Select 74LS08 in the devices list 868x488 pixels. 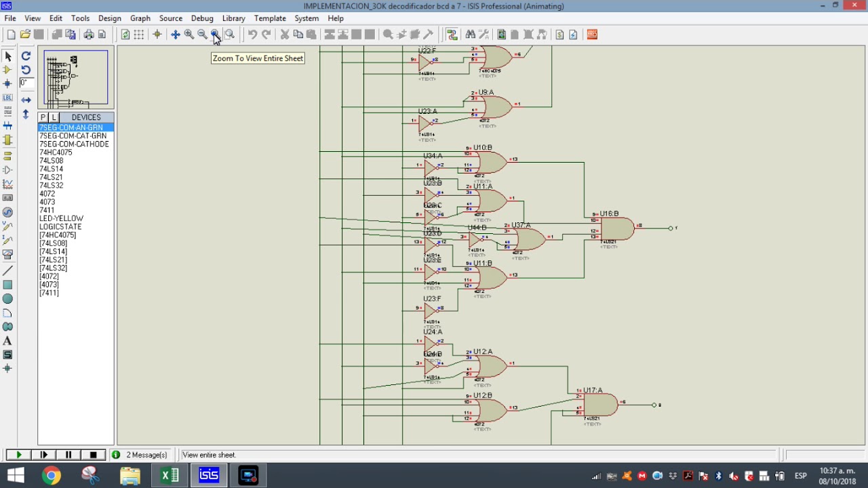pyautogui.click(x=51, y=161)
